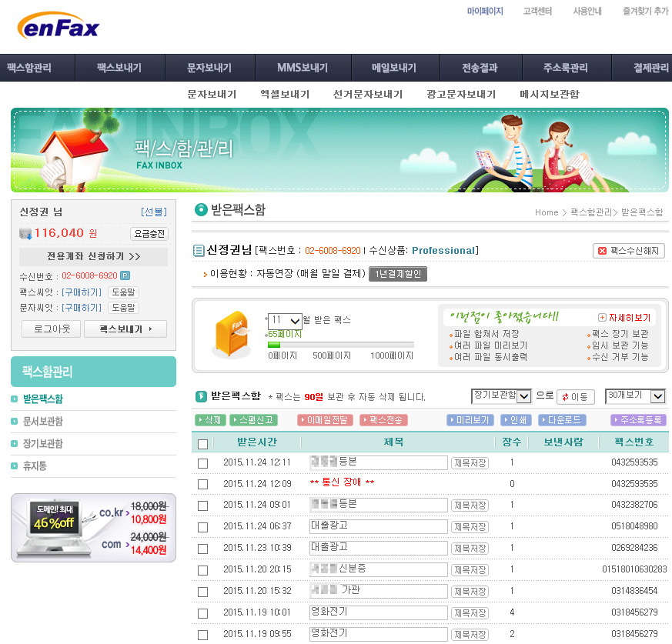Click the 미리보기 preview button

[x=470, y=420]
